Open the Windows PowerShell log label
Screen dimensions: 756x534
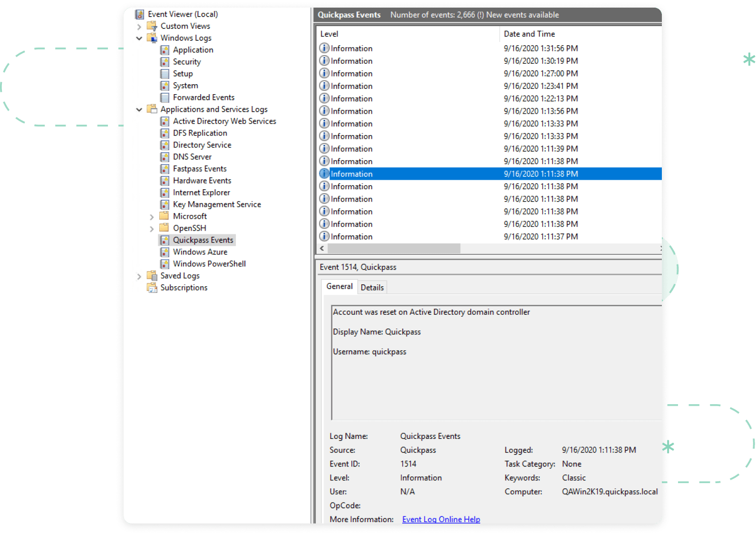tap(209, 264)
